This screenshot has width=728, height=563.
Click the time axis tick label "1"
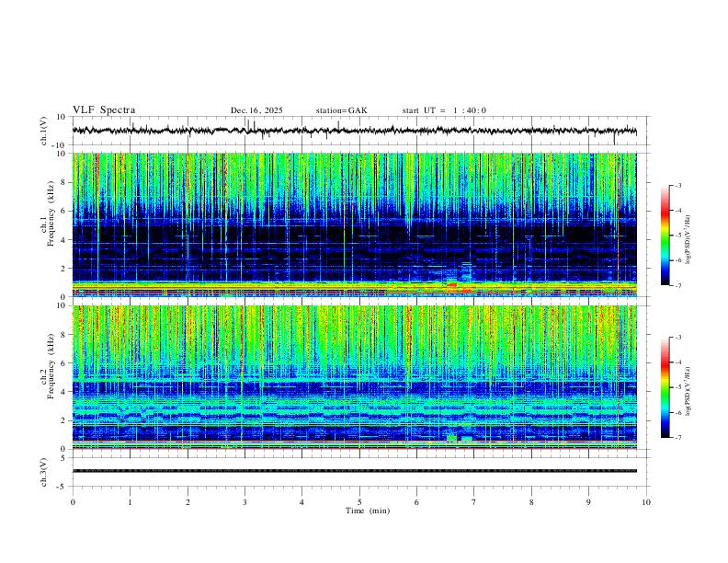[131, 502]
